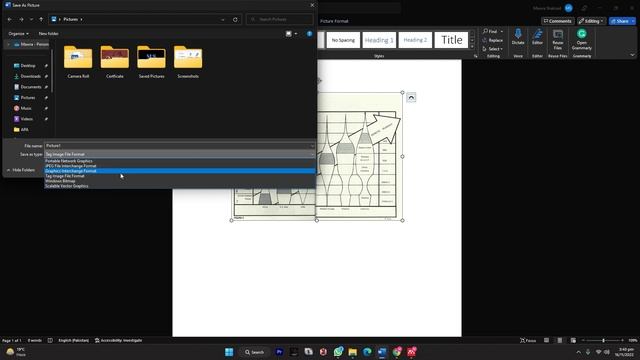Click Replace in Editing group

[x=493, y=40]
